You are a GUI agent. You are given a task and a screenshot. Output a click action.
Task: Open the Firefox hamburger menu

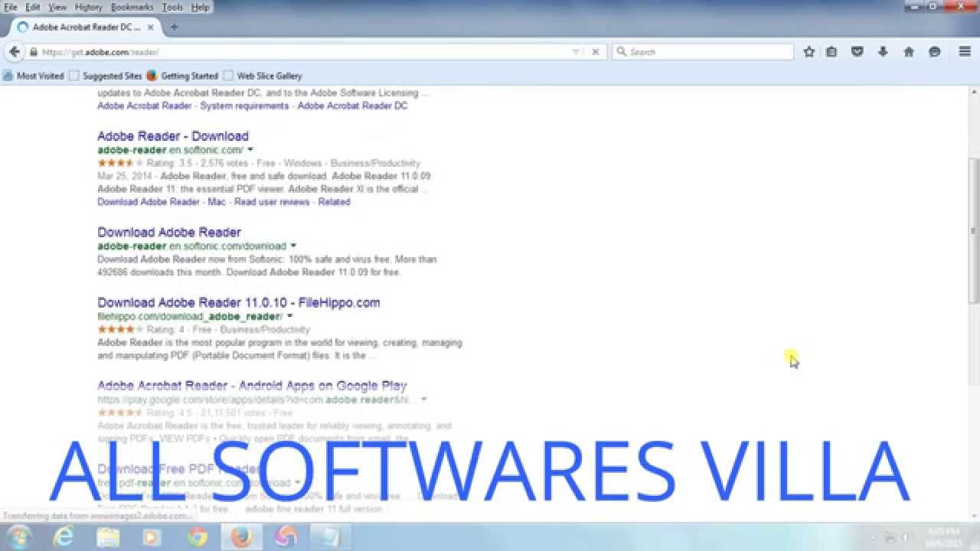coord(965,52)
